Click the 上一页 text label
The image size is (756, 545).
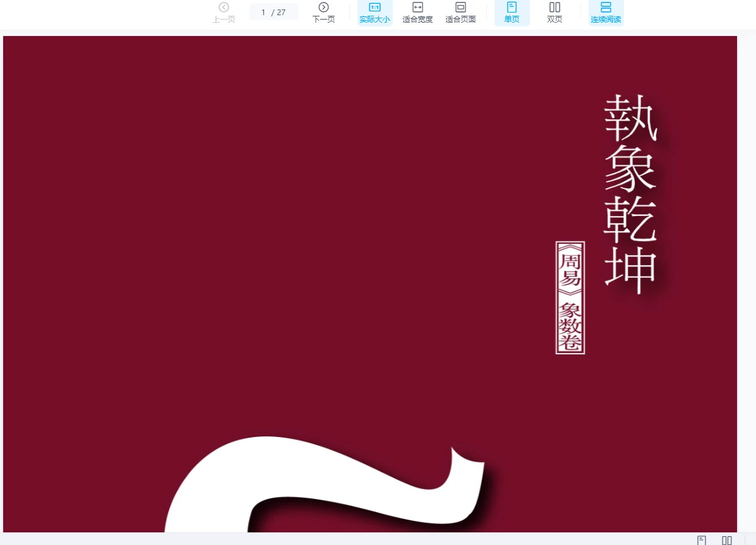pyautogui.click(x=224, y=20)
